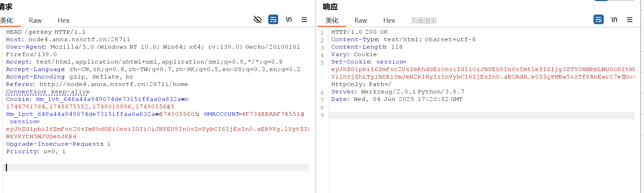Open the response panel hamburger menu
The width and height of the screenshot is (644, 193).
pos(629,20)
